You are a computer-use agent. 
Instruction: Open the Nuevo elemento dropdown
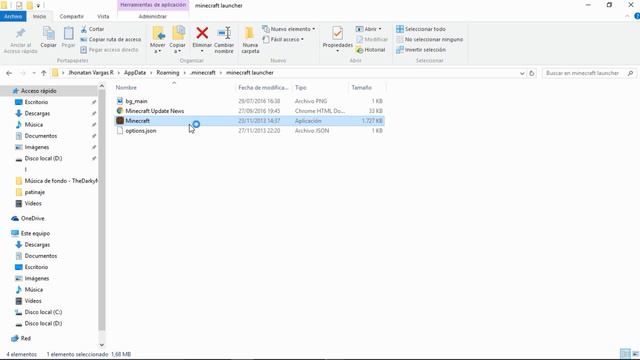[x=289, y=29]
